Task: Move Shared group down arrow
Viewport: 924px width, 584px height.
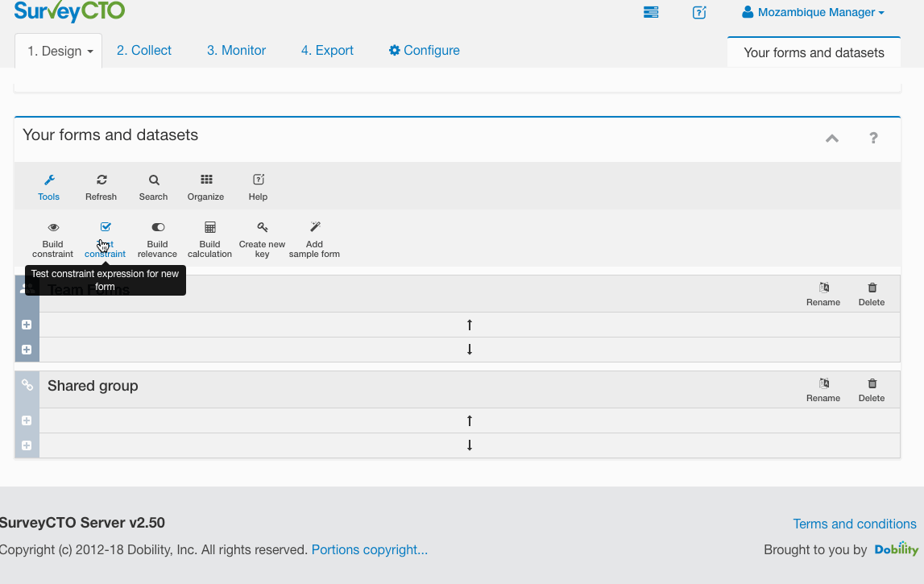Action: point(470,445)
